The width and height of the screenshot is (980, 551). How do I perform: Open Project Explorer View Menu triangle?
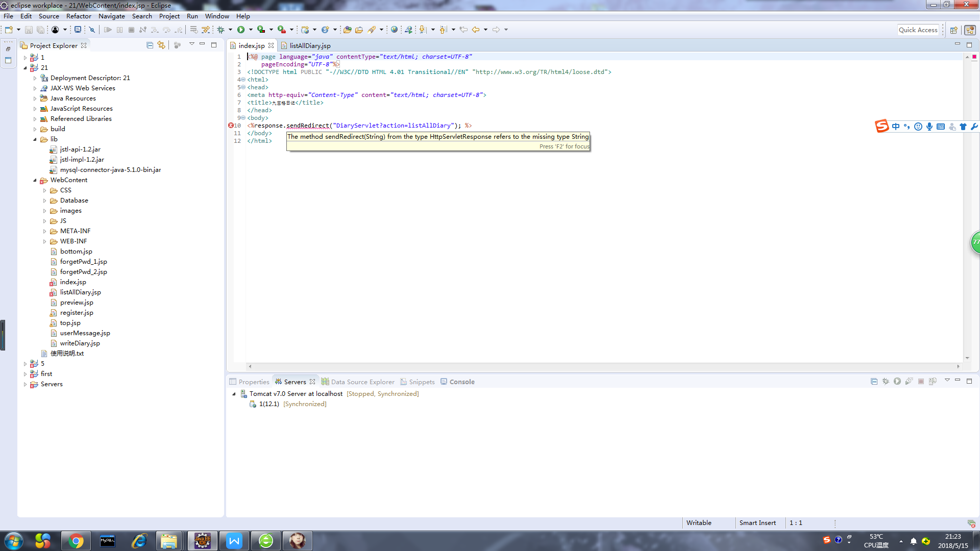(192, 44)
